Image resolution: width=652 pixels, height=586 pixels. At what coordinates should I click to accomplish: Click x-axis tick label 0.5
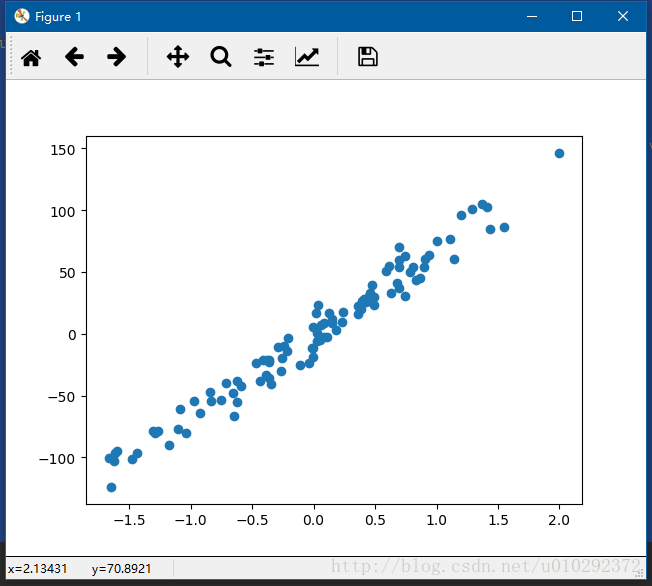[x=375, y=520]
